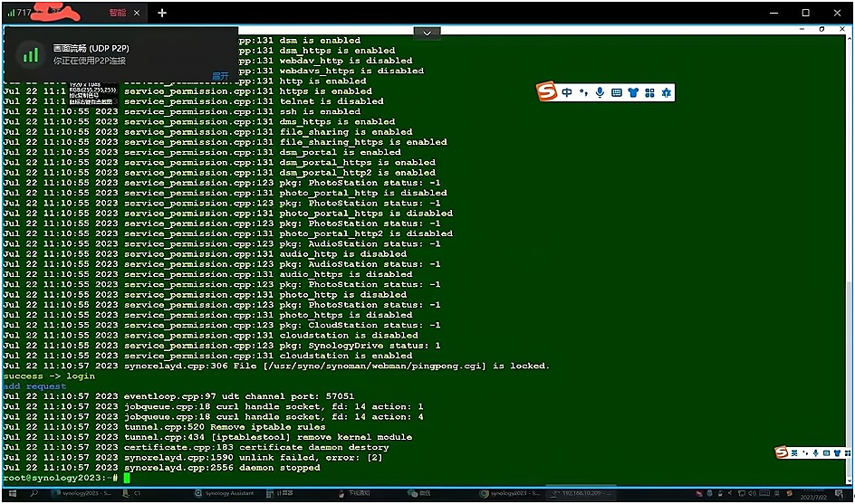Click microphone on small lower-right Sogou bar

815,452
